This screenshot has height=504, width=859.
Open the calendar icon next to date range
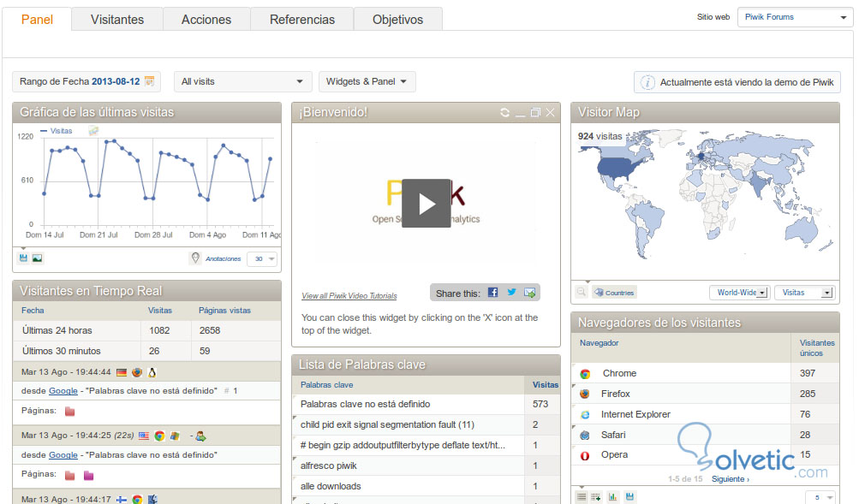[150, 81]
